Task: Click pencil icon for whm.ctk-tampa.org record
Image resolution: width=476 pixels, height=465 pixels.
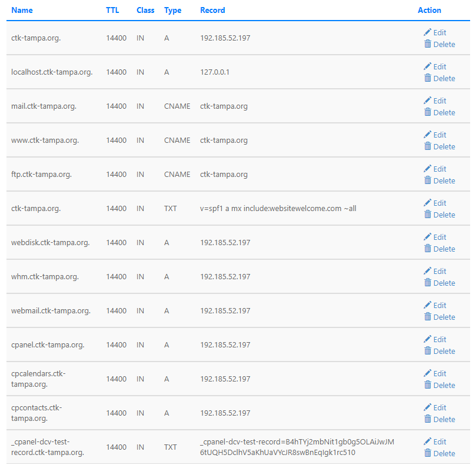Action: coord(428,271)
